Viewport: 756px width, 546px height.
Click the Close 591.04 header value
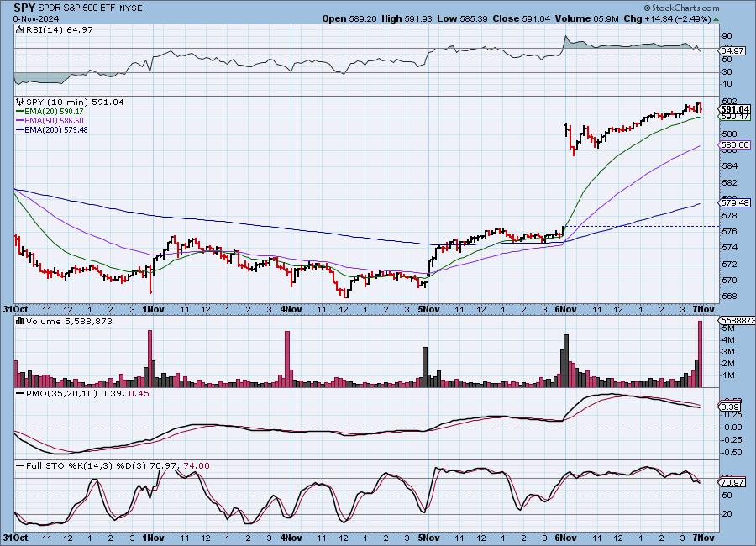520,18
